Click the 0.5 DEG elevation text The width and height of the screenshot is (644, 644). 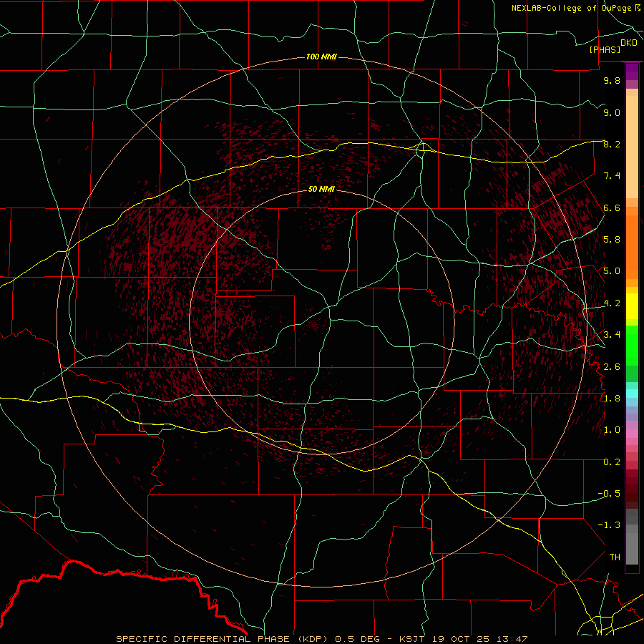pyautogui.click(x=357, y=639)
